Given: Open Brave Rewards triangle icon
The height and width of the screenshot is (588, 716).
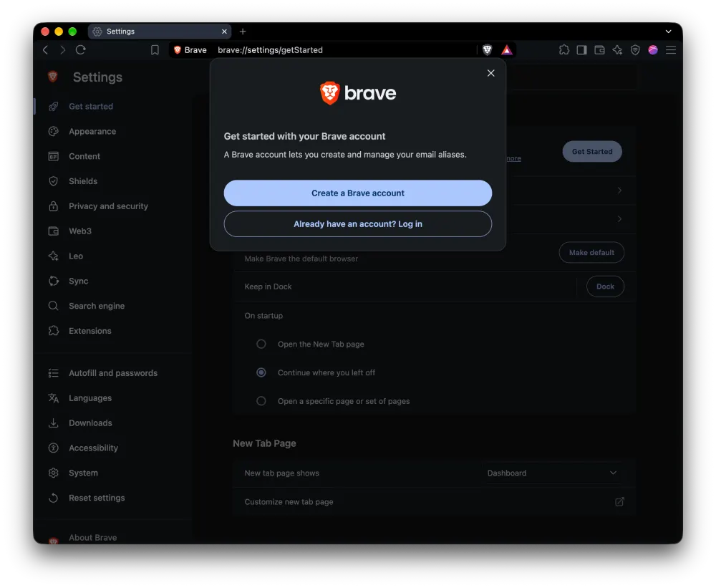Looking at the screenshot, I should 507,50.
